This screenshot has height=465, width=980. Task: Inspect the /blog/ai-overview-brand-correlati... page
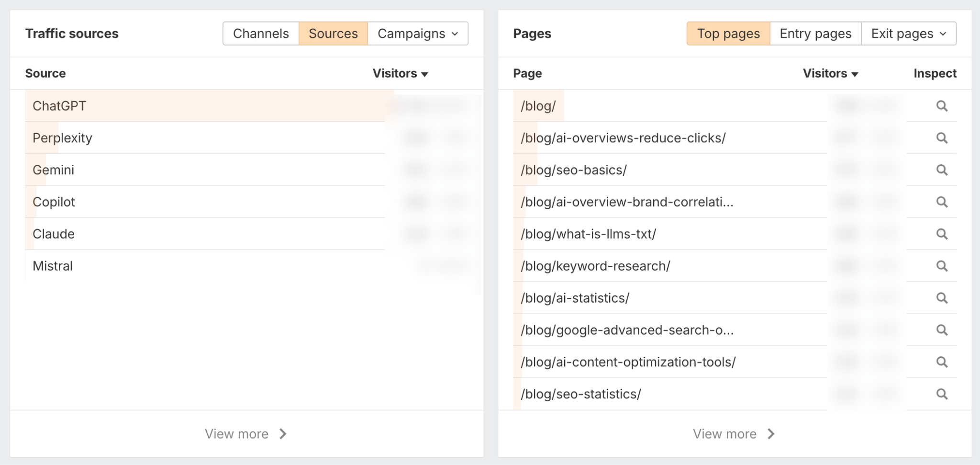pos(942,202)
